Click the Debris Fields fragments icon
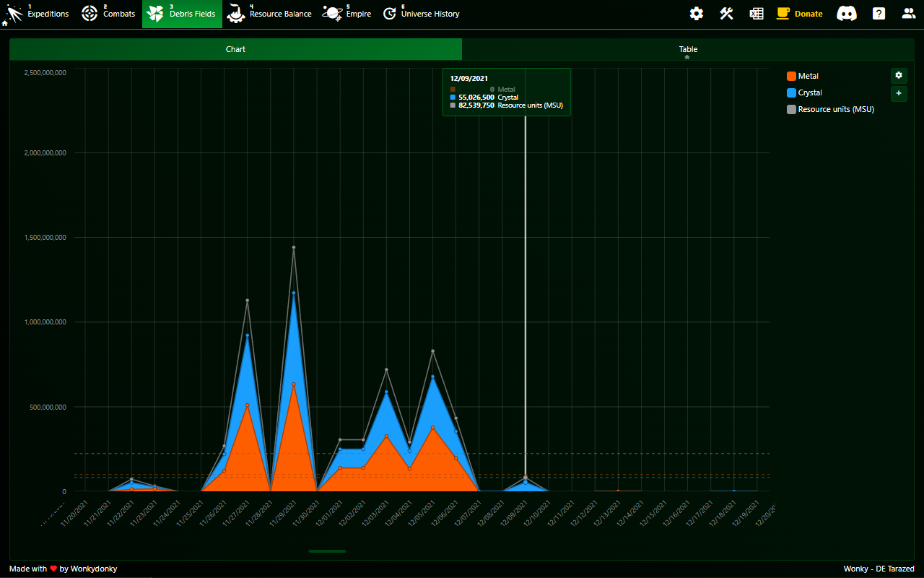 pyautogui.click(x=156, y=13)
